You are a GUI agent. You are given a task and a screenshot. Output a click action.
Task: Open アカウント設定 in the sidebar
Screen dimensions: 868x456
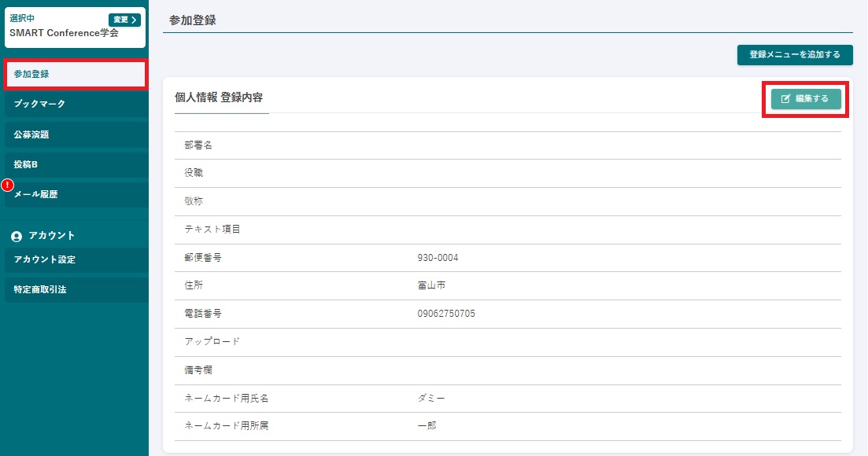75,259
